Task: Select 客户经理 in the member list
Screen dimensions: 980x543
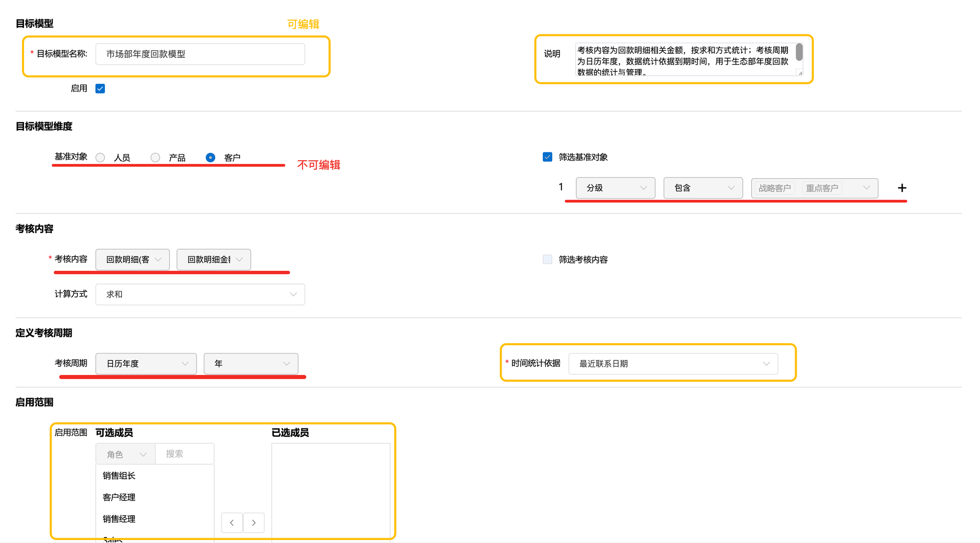Action: (x=119, y=497)
